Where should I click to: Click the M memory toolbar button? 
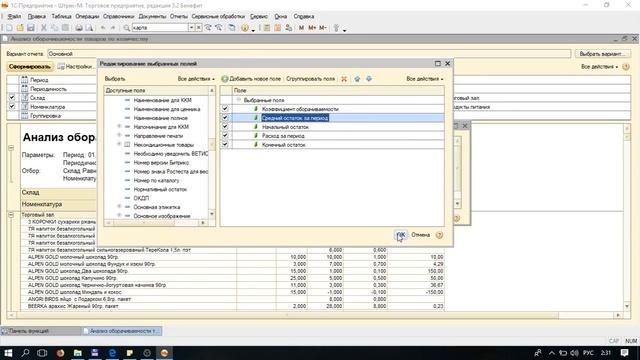(301, 28)
